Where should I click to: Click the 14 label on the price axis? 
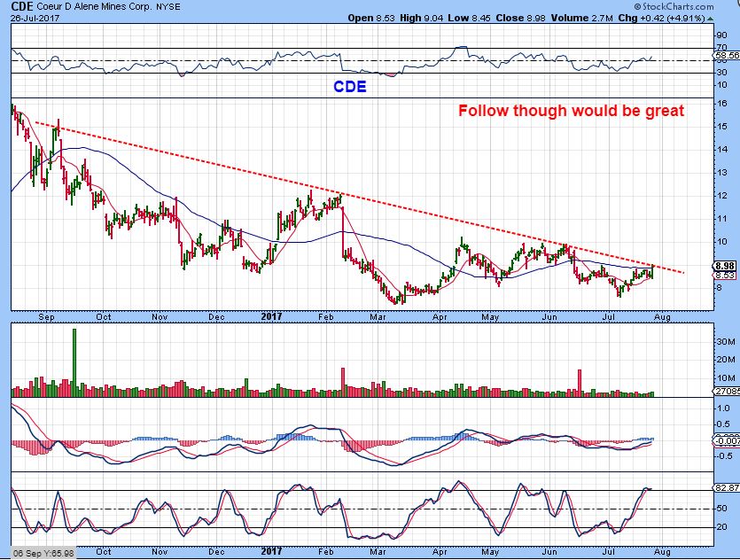[x=722, y=150]
